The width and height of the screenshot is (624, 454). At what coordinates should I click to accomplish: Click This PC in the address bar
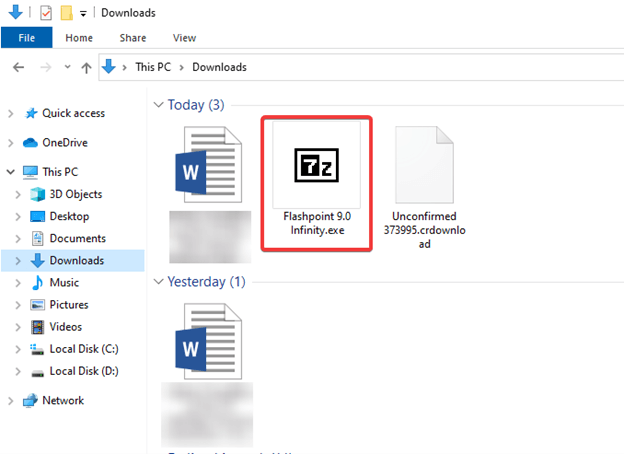[155, 67]
